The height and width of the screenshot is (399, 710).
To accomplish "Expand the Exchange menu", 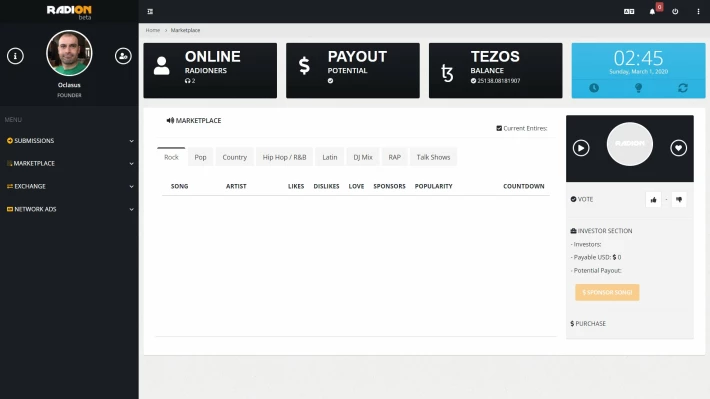I will pos(69,186).
